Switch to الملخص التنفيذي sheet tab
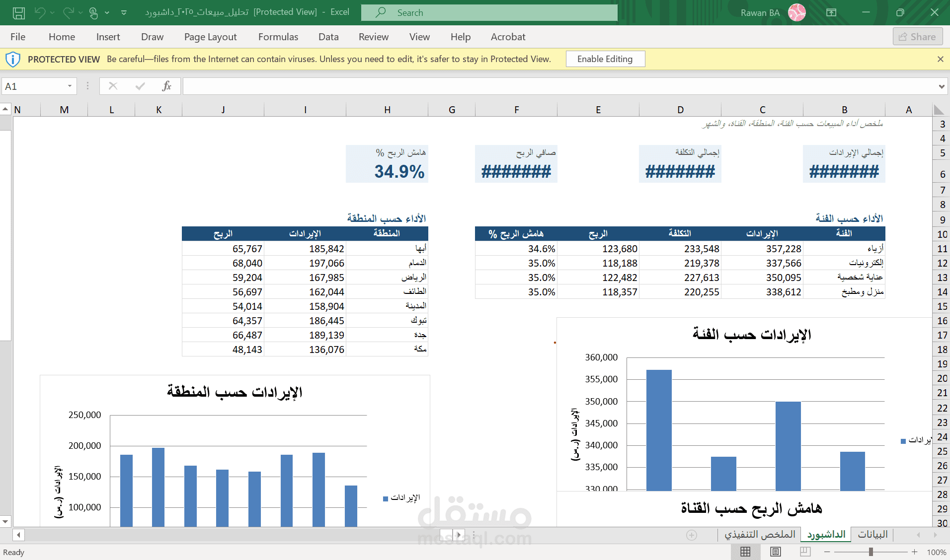 pos(760,534)
